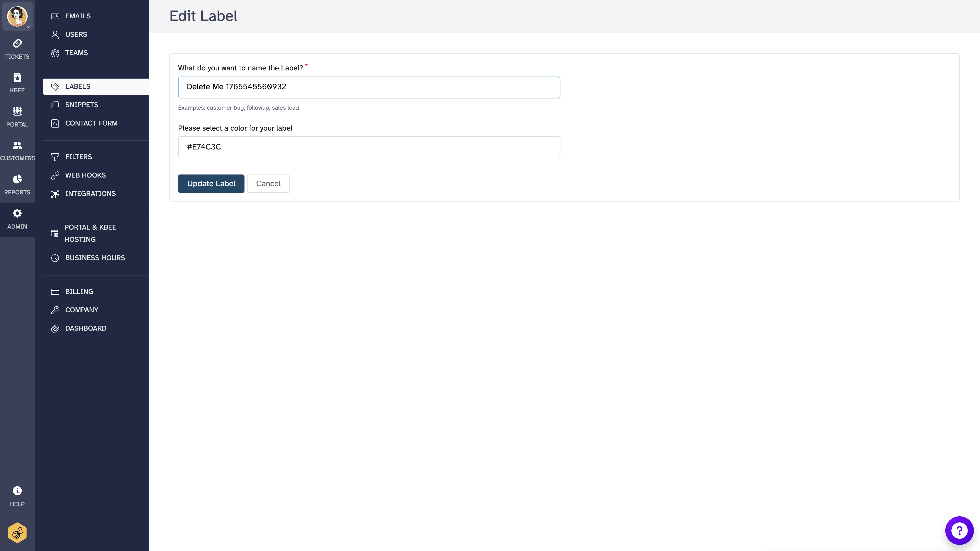Open the help chat bubble
The width and height of the screenshot is (980, 551).
coord(959,531)
